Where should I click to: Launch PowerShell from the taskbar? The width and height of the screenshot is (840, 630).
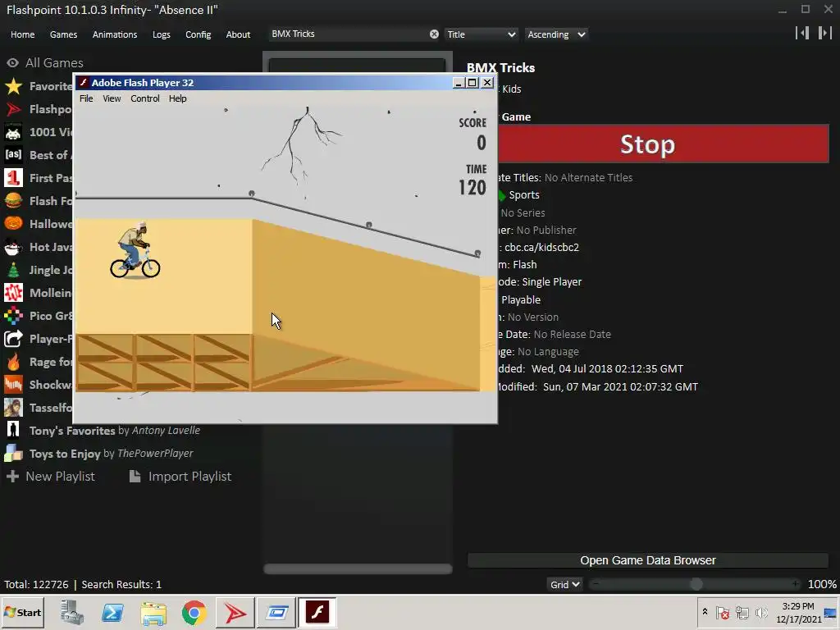[x=112, y=612]
